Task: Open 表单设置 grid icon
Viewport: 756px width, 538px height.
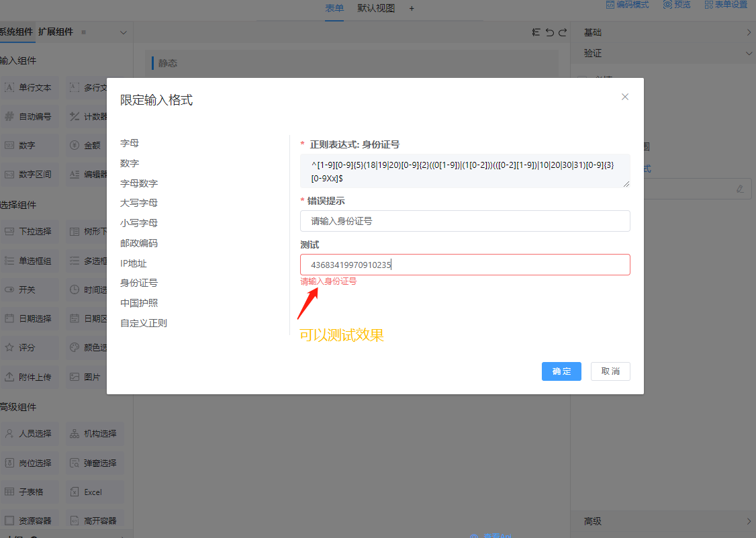Action: pyautogui.click(x=709, y=5)
